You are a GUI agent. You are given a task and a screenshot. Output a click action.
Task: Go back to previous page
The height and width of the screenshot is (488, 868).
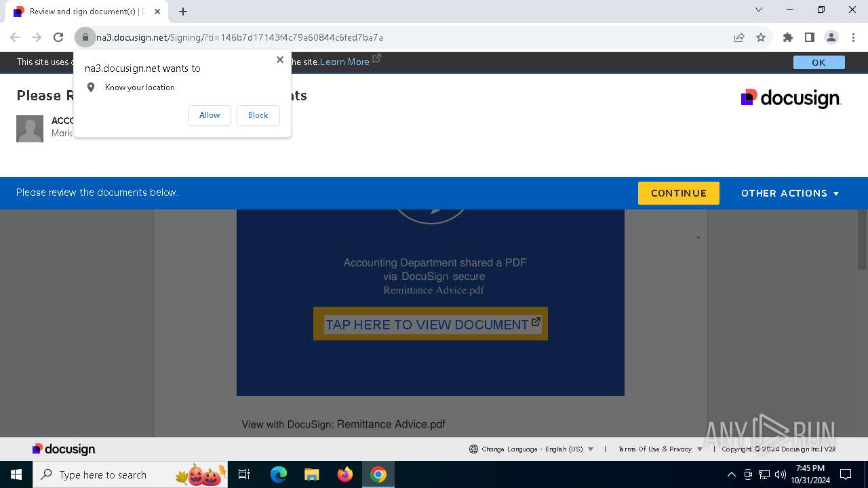15,37
